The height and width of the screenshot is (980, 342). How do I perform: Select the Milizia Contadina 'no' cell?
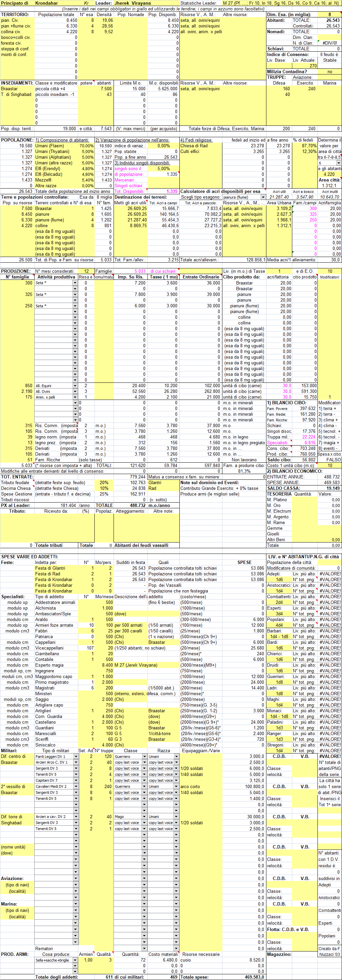click(330, 71)
